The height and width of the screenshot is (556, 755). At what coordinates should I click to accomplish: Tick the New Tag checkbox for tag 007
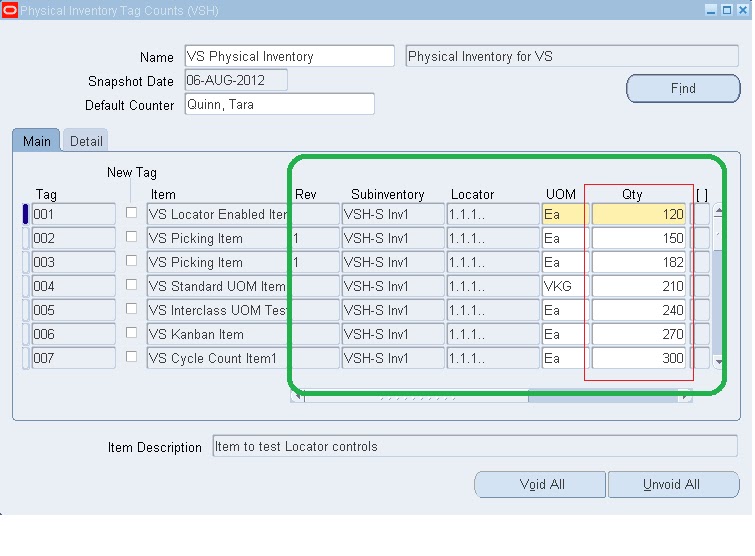point(131,357)
